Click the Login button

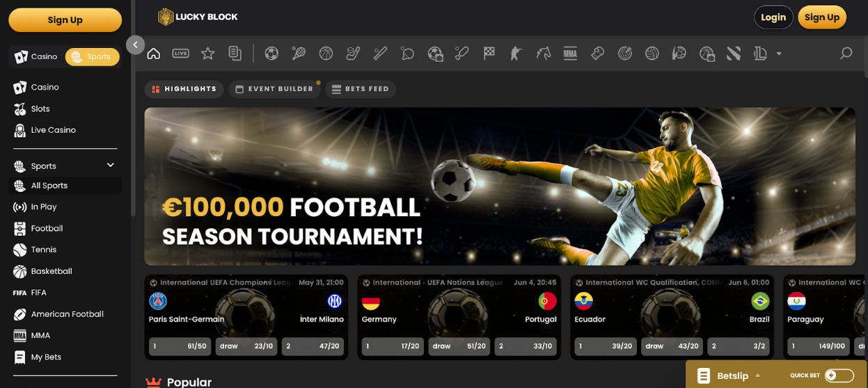773,17
